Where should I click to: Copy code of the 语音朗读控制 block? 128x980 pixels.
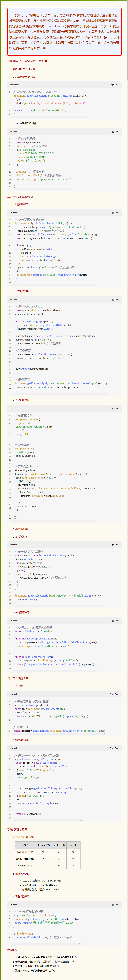click(x=114, y=299)
